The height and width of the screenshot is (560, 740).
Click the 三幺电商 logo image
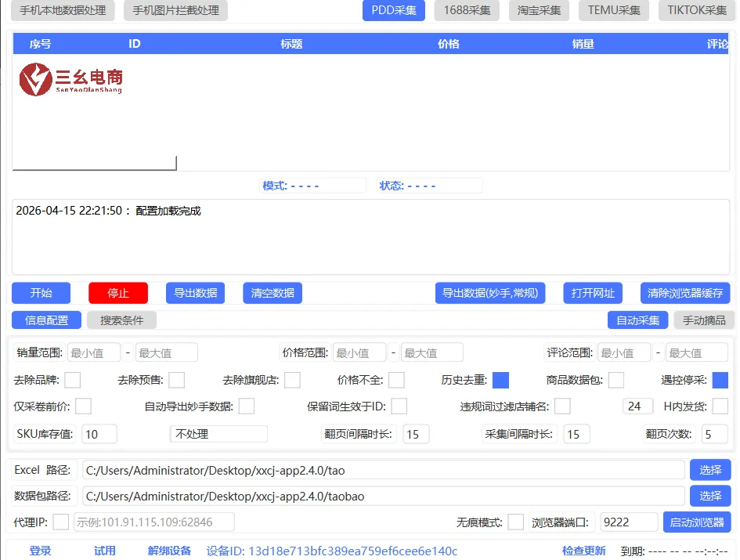tap(70, 79)
